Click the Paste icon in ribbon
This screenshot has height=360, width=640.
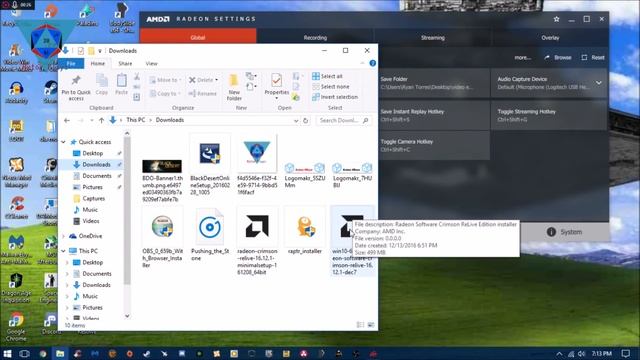click(x=121, y=80)
